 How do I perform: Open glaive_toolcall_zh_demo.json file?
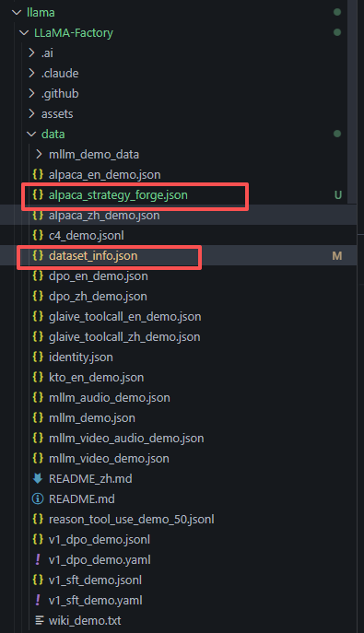(x=124, y=336)
